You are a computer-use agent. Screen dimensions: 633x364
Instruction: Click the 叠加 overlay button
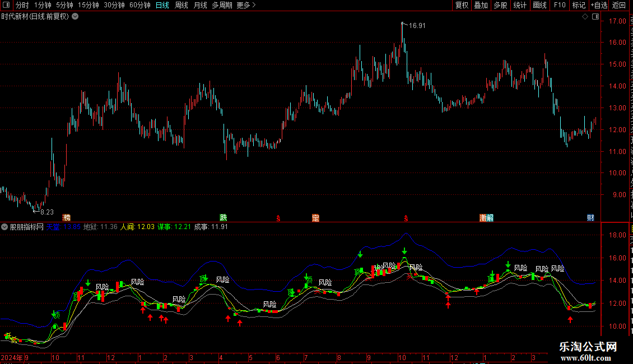click(x=481, y=5)
